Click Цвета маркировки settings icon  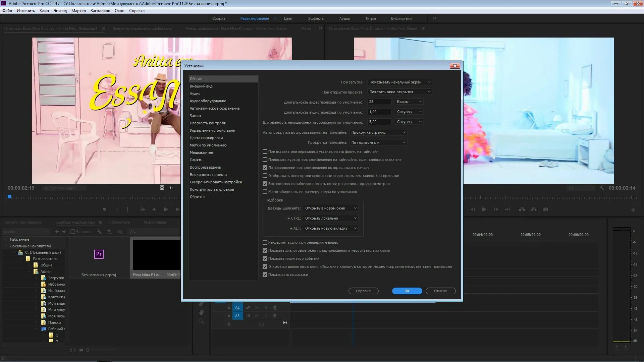coord(206,137)
